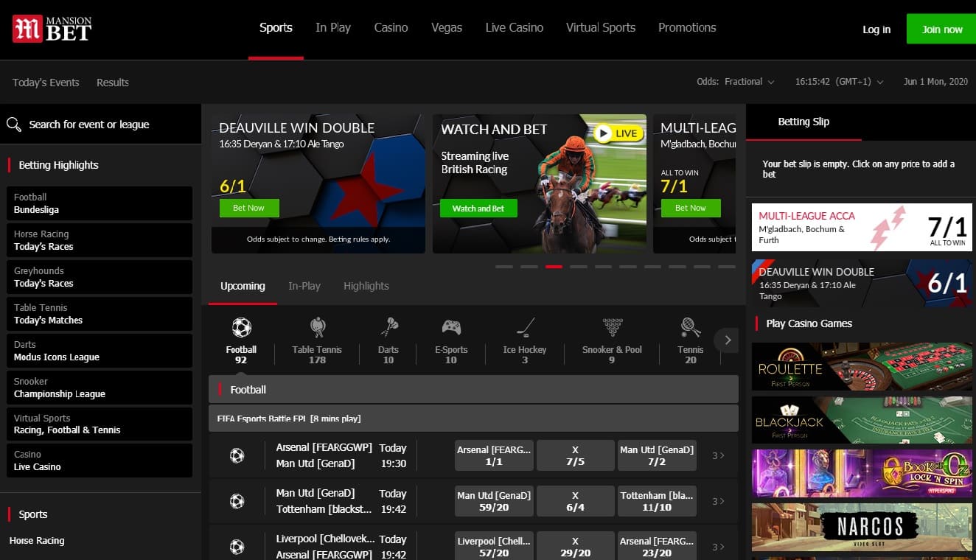The image size is (976, 560).
Task: Click Bet Now on Deauville Win Double
Action: click(x=249, y=208)
